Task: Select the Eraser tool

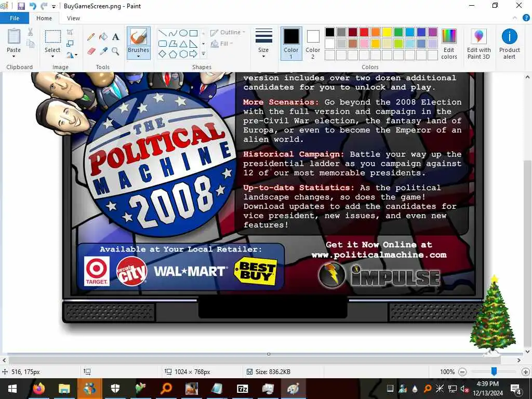Action: tap(90, 51)
